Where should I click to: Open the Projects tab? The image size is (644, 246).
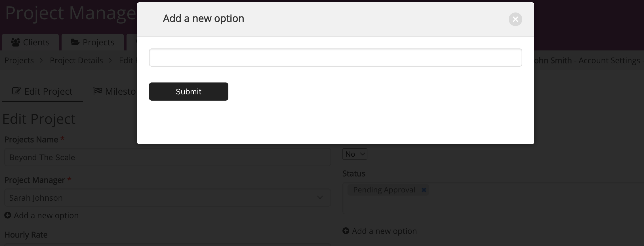coord(92,42)
